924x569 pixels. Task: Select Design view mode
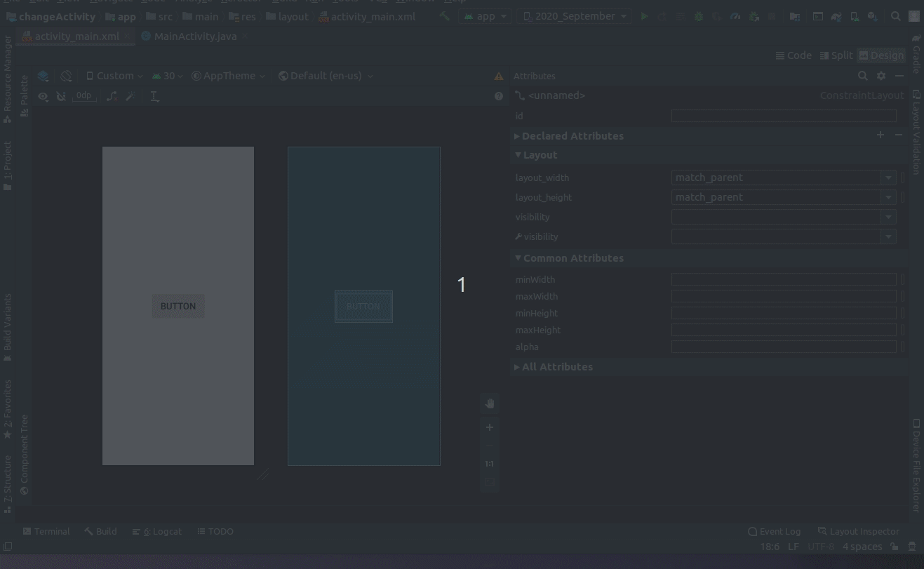click(x=881, y=55)
